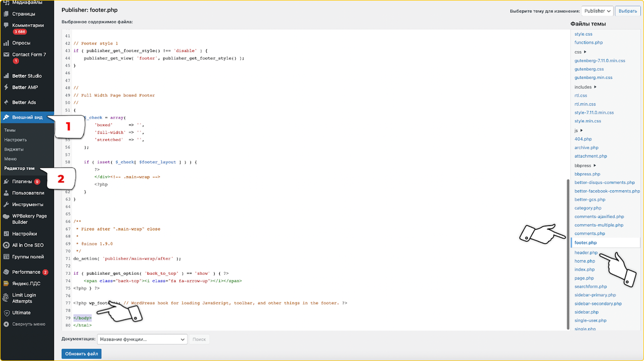
Task: Open header.php in theme files
Action: (x=586, y=252)
